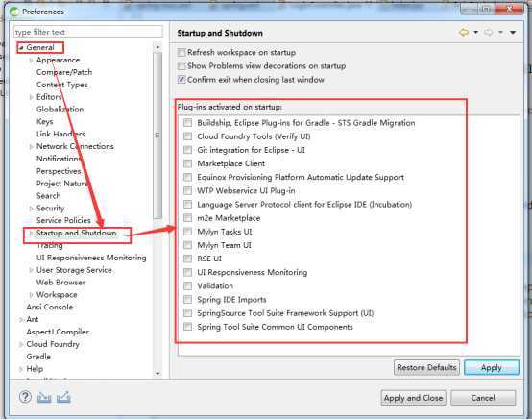The height and width of the screenshot is (420, 532).
Task: Expand the Appearance tree node
Action: pos(32,61)
